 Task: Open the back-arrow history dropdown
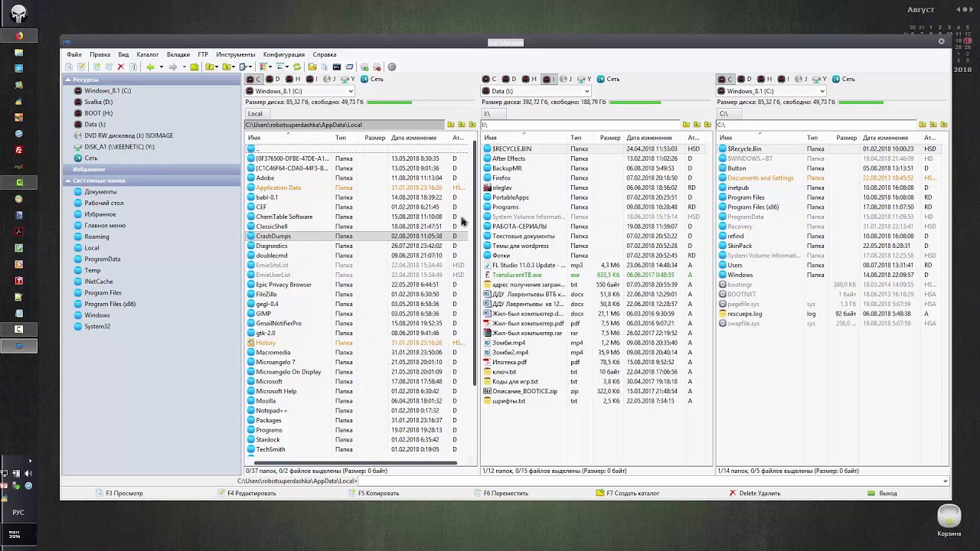tap(161, 67)
